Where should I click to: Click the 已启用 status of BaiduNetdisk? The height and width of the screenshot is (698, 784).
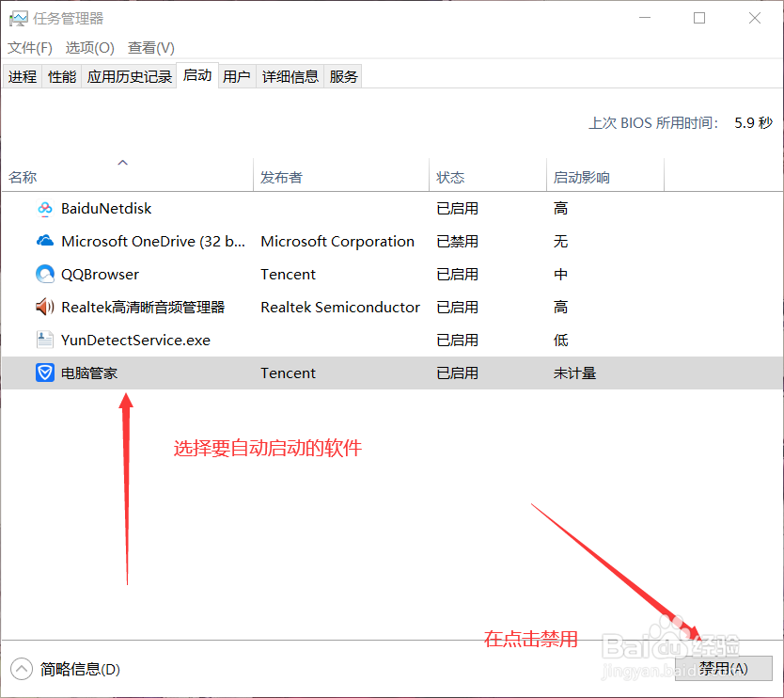[x=458, y=209]
